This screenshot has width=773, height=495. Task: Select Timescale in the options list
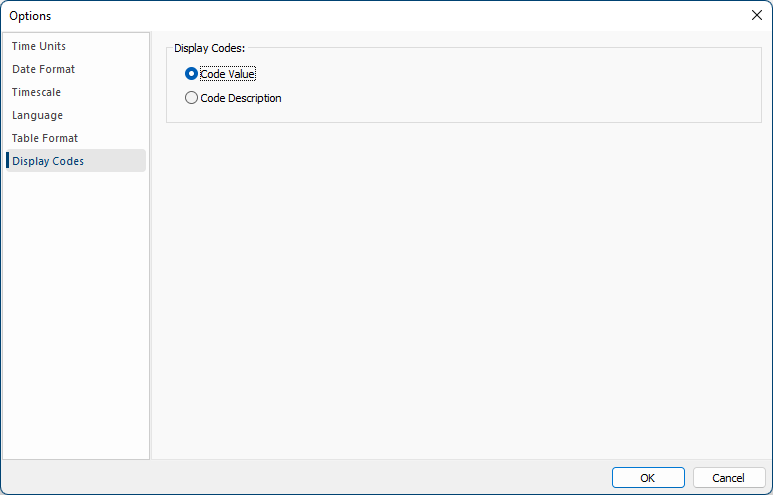point(36,92)
